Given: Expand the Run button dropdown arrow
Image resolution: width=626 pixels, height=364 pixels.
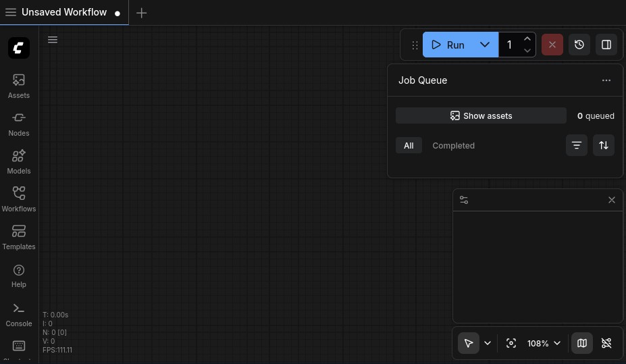Looking at the screenshot, I should (485, 45).
